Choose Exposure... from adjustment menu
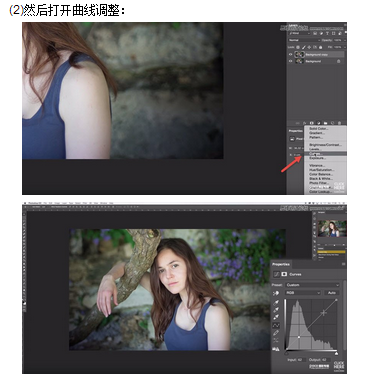This screenshot has width=366, height=374. click(317, 158)
